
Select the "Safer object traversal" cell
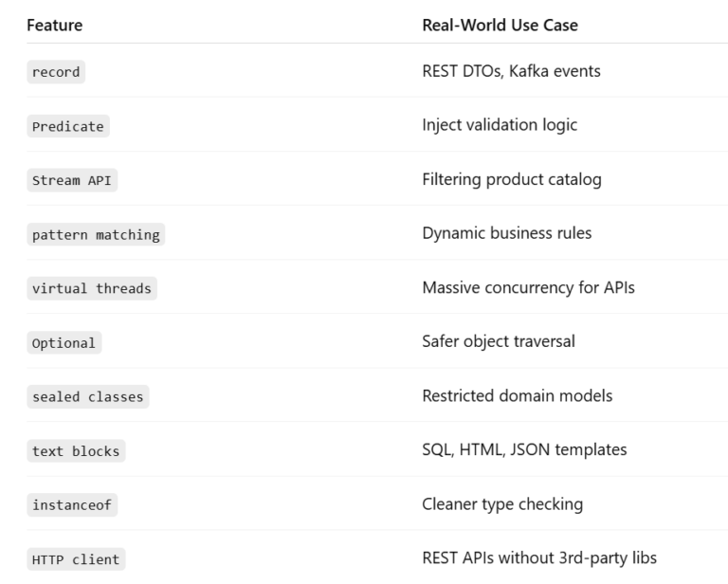499,341
